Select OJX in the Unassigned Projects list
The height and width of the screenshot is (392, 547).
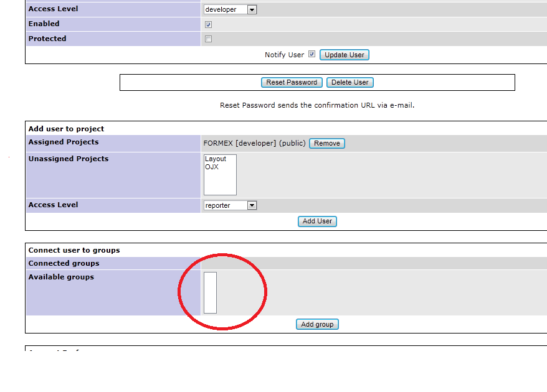point(212,167)
